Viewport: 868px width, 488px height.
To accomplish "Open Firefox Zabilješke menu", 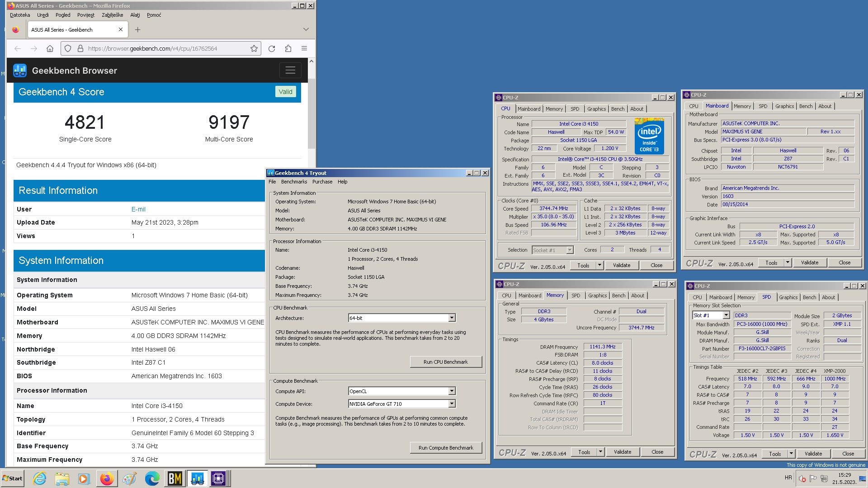I will point(113,15).
